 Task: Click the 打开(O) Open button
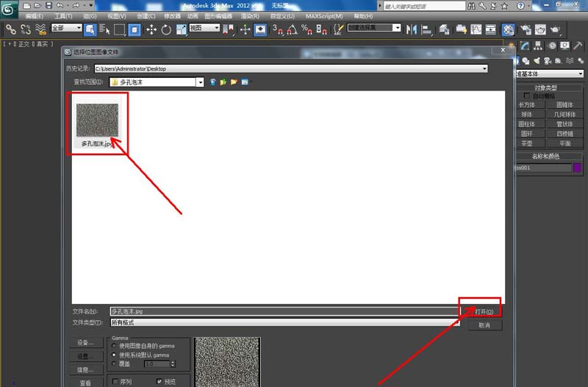click(479, 312)
